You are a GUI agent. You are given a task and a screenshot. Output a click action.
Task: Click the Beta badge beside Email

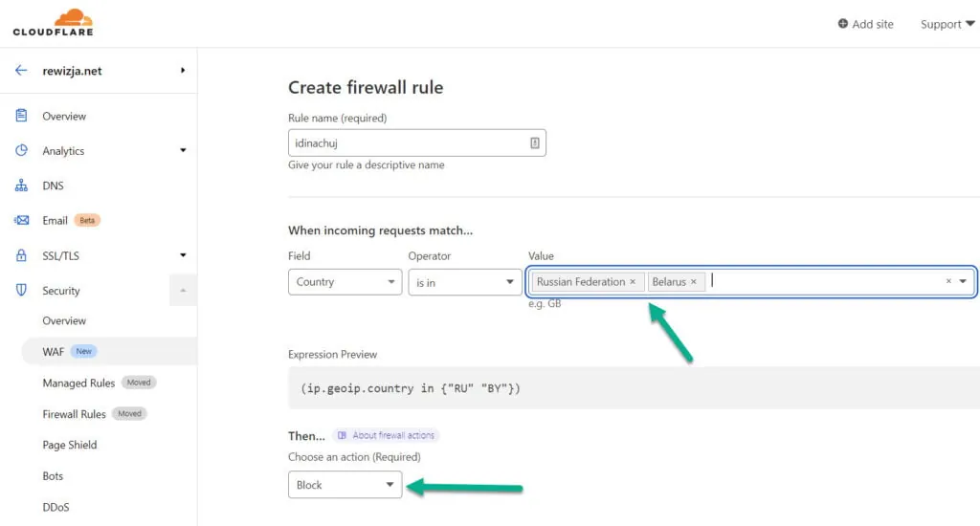(87, 220)
